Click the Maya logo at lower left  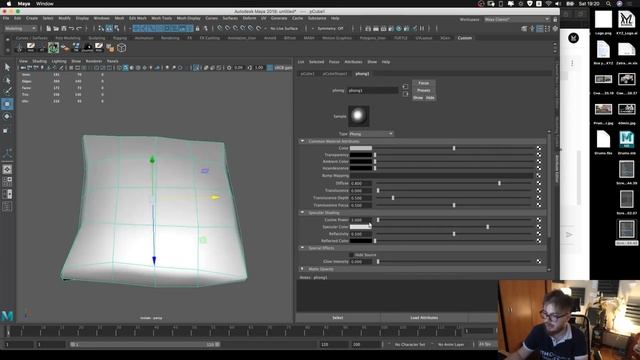pyautogui.click(x=7, y=315)
